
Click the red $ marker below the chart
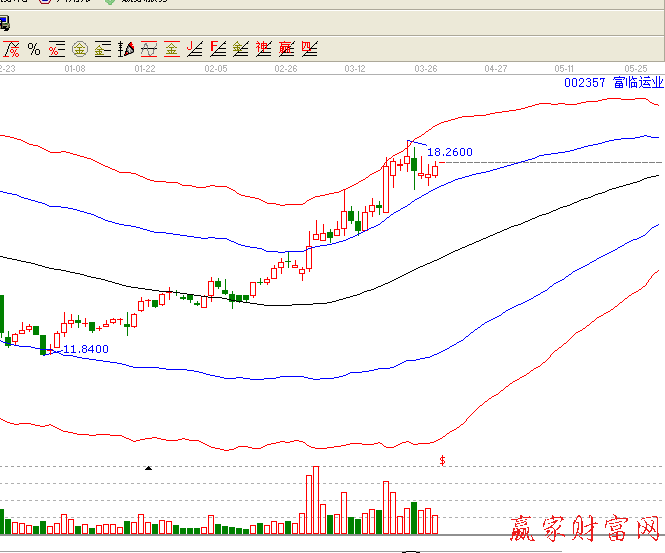[x=443, y=460]
